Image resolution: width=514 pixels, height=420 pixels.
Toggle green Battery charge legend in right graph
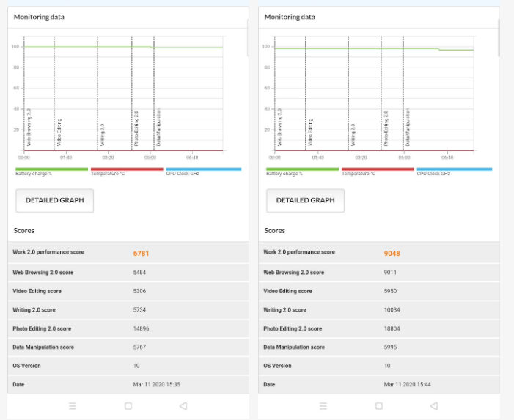[302, 171]
